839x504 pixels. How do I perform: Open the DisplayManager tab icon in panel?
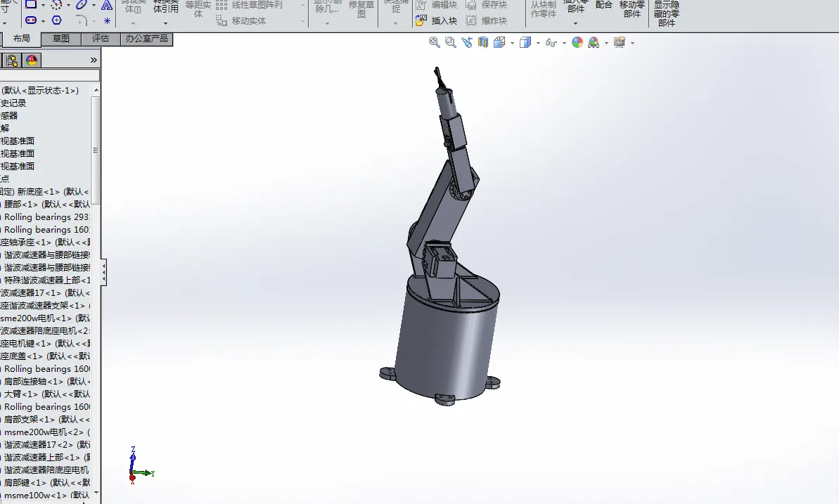[32, 60]
